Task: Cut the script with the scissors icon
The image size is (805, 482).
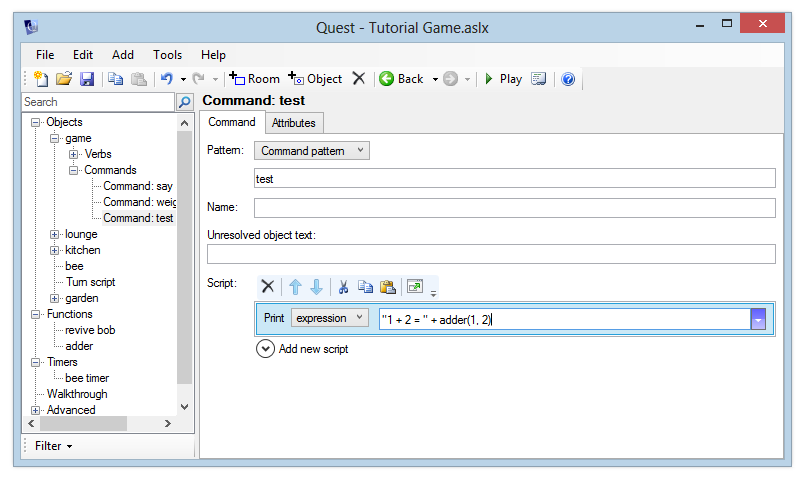Action: pos(343,286)
